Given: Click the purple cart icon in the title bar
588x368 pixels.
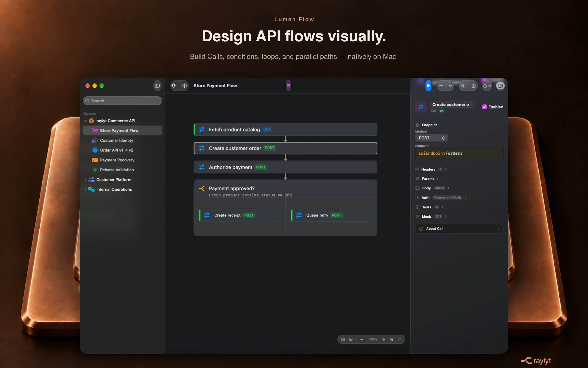Looking at the screenshot, I should pyautogui.click(x=288, y=86).
